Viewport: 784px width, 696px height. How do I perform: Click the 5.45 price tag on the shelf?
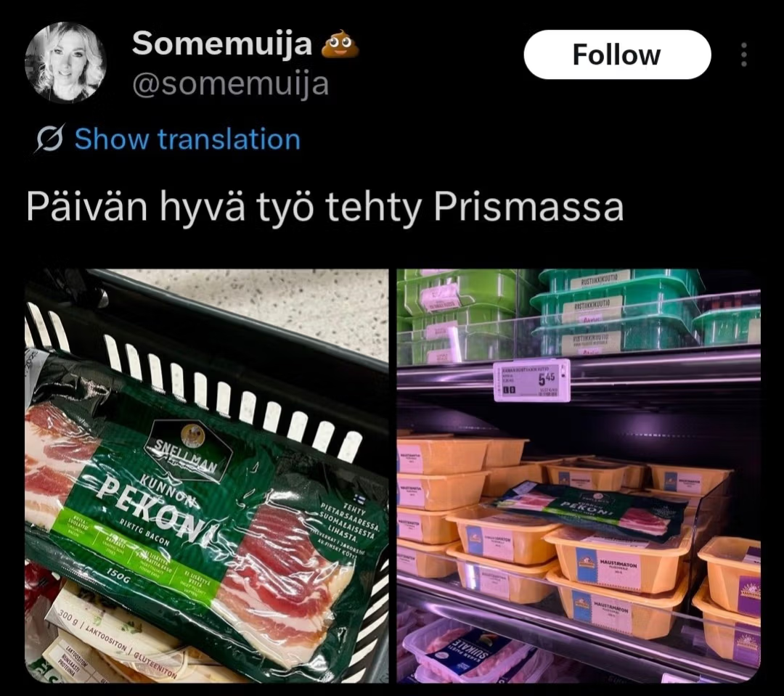[531, 380]
